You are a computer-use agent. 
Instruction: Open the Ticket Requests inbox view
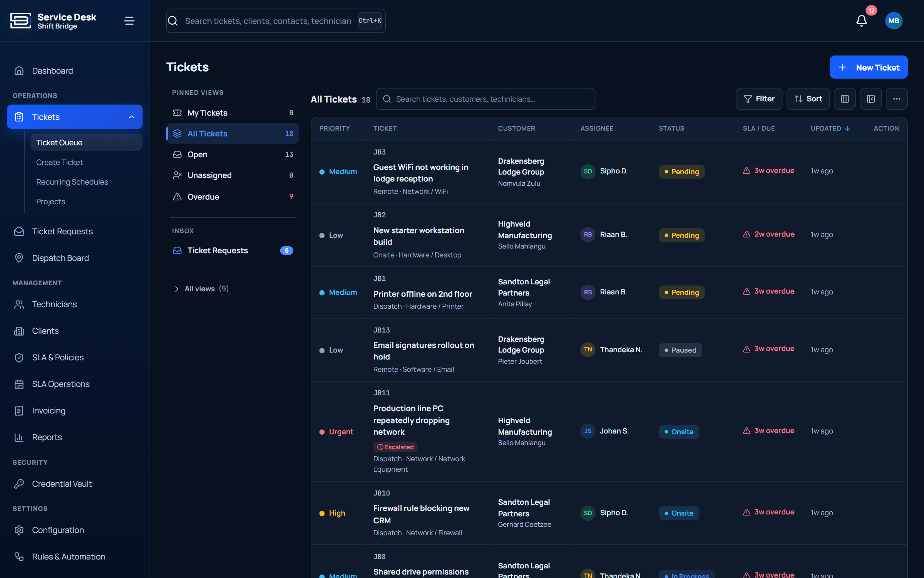pos(233,251)
